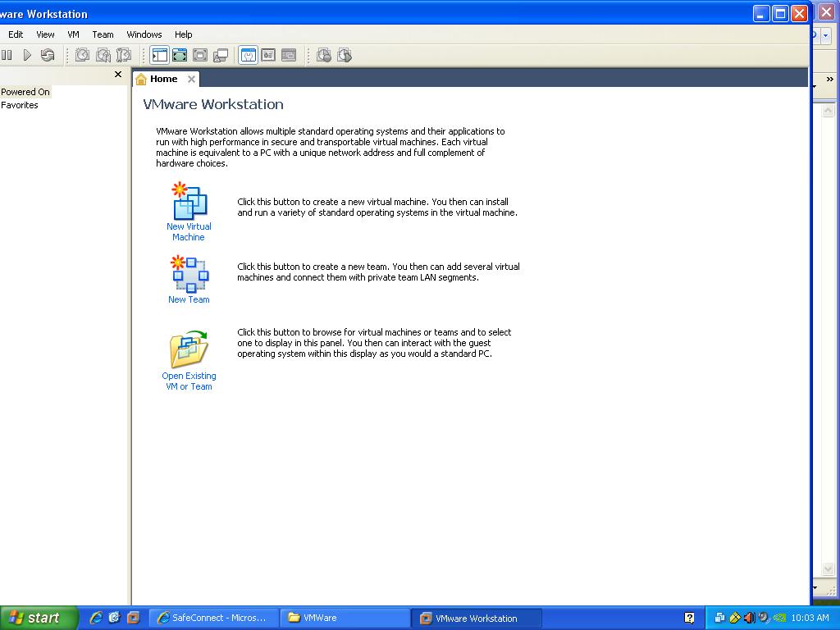
Task: Switch to SafeConnect taskbar window
Action: coord(213,618)
